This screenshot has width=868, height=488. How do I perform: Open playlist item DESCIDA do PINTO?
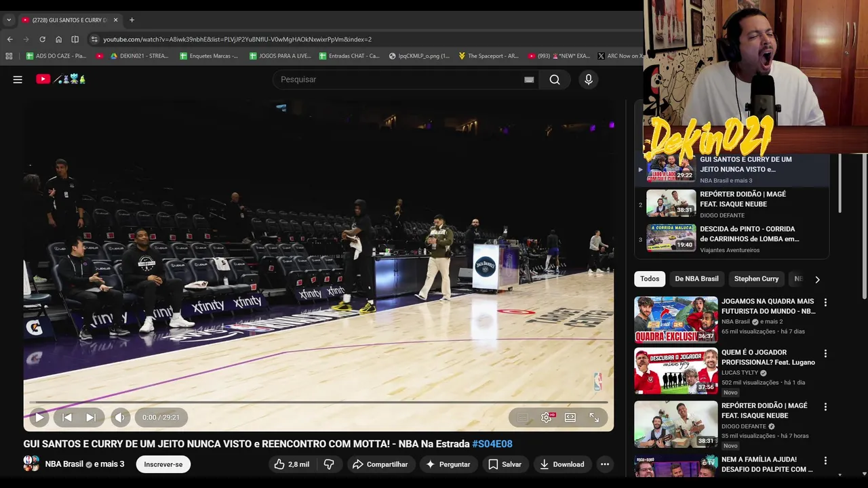[x=731, y=239]
